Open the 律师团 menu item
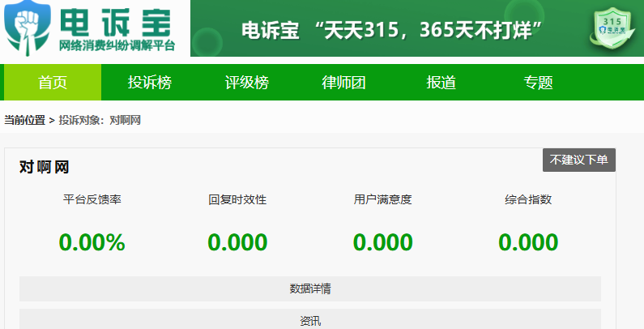Screen dimensions: 644x329 coord(343,82)
